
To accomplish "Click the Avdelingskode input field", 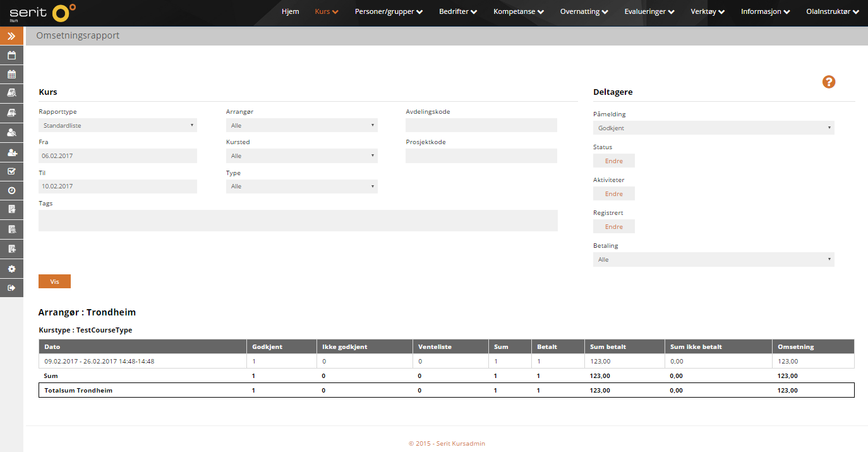I will (481, 125).
